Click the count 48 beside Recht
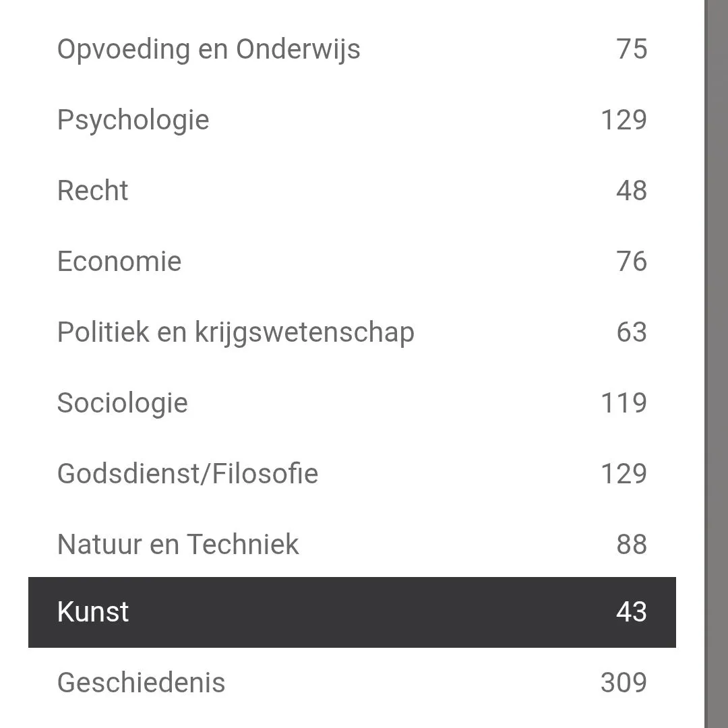 tap(632, 190)
